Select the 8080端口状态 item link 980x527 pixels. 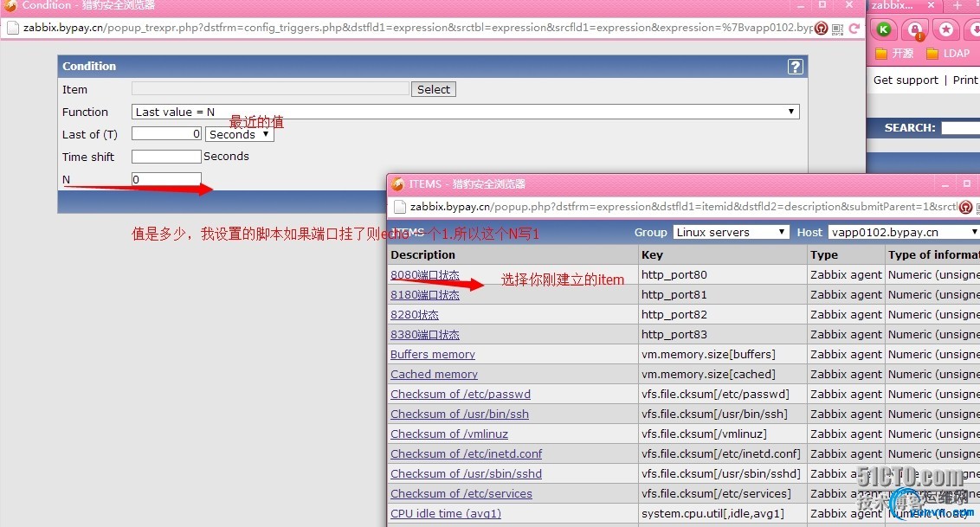[x=425, y=274]
